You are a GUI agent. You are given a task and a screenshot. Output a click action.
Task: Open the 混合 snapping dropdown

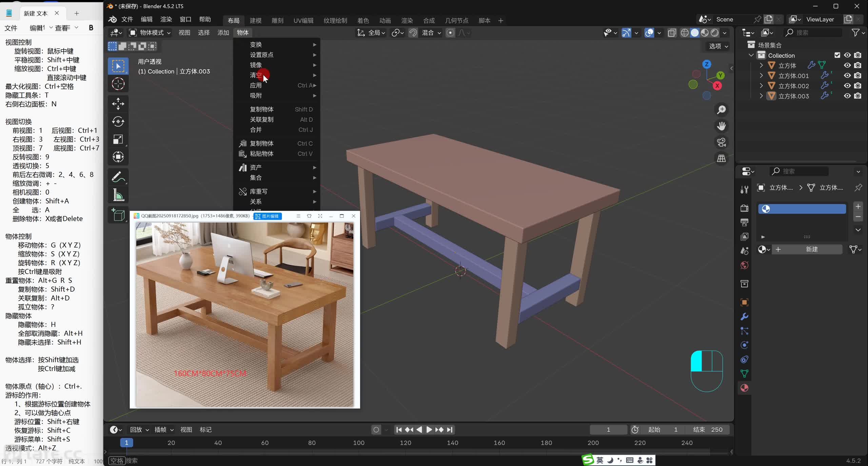click(431, 33)
